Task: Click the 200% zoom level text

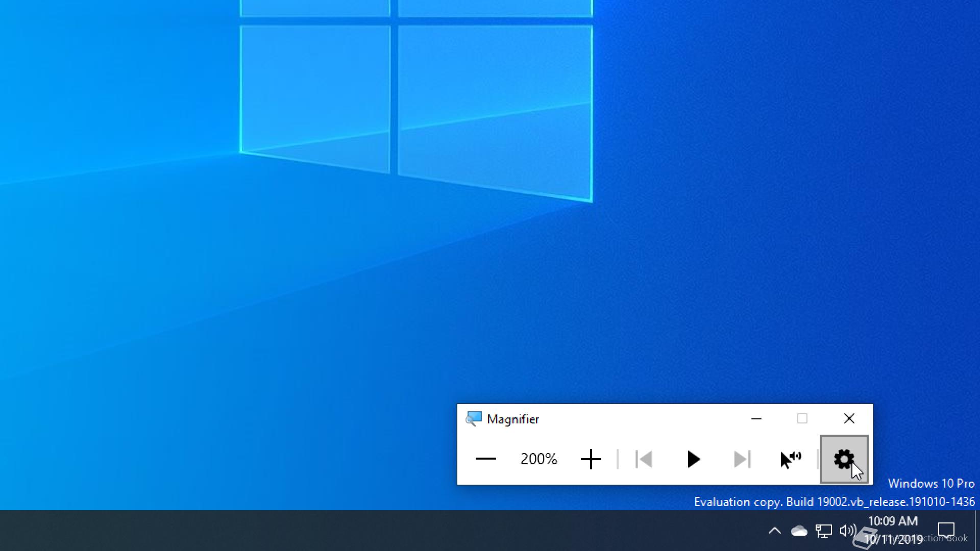Action: coord(538,459)
